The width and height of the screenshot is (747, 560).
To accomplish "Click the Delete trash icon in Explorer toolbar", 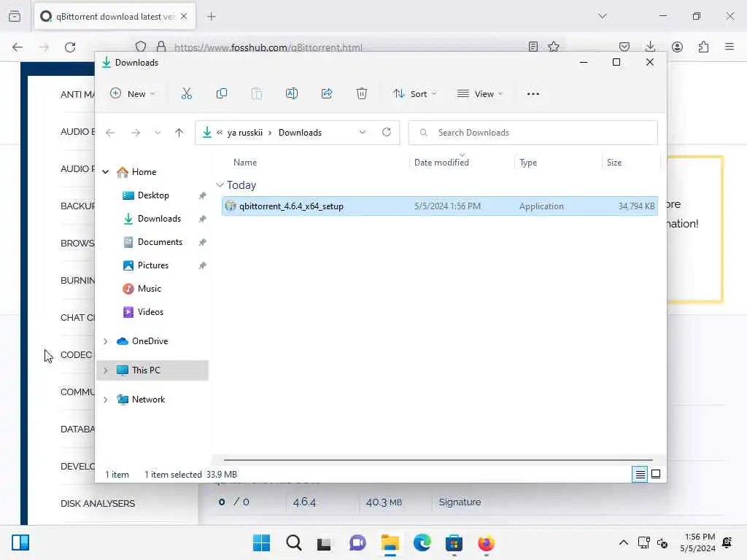I will [x=362, y=94].
